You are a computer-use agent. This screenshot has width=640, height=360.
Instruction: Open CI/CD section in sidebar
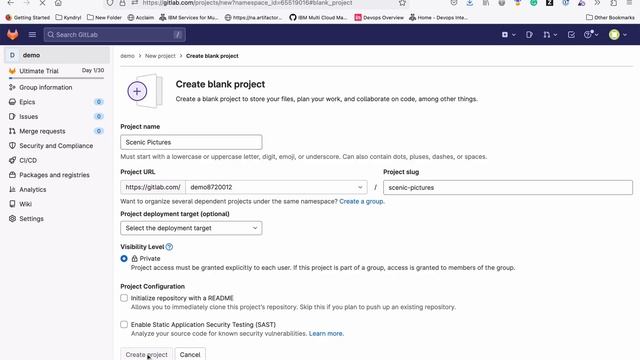pos(28,160)
